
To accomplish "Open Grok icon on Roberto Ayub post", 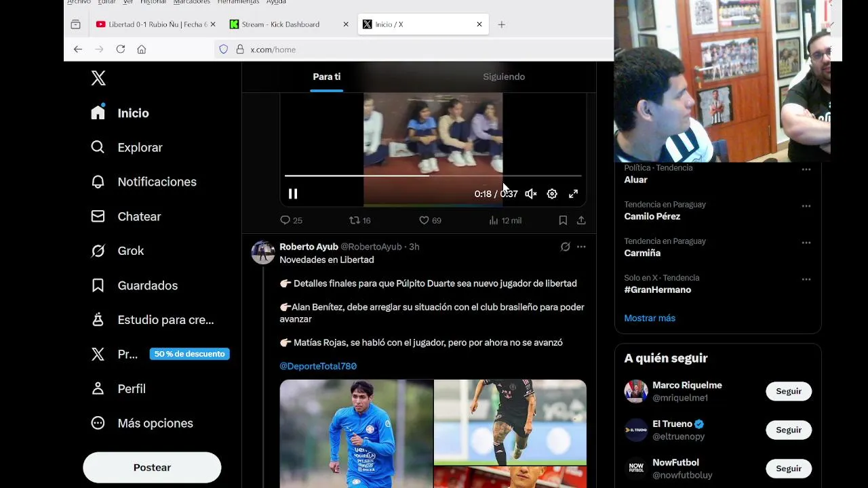I will pos(565,247).
